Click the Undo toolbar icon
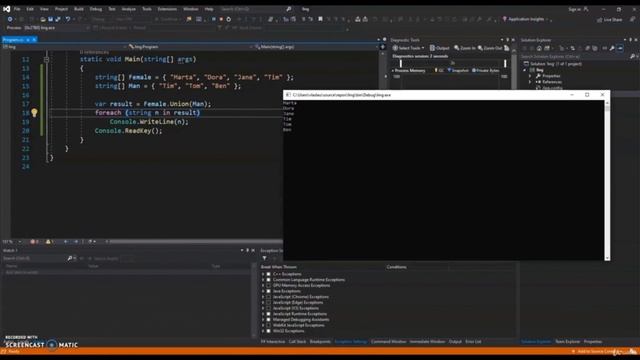Viewport: 640px width, 360px height. click(68, 19)
